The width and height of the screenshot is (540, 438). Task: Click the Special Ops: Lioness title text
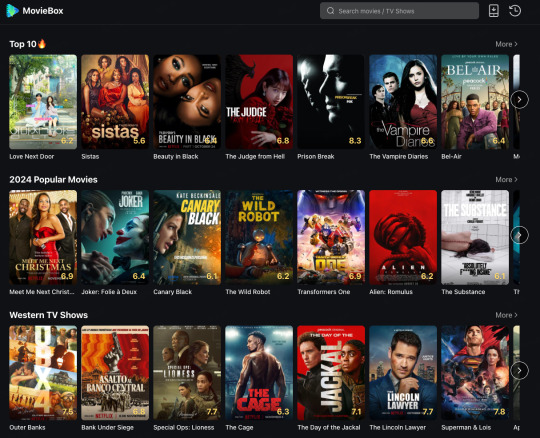pyautogui.click(x=184, y=427)
